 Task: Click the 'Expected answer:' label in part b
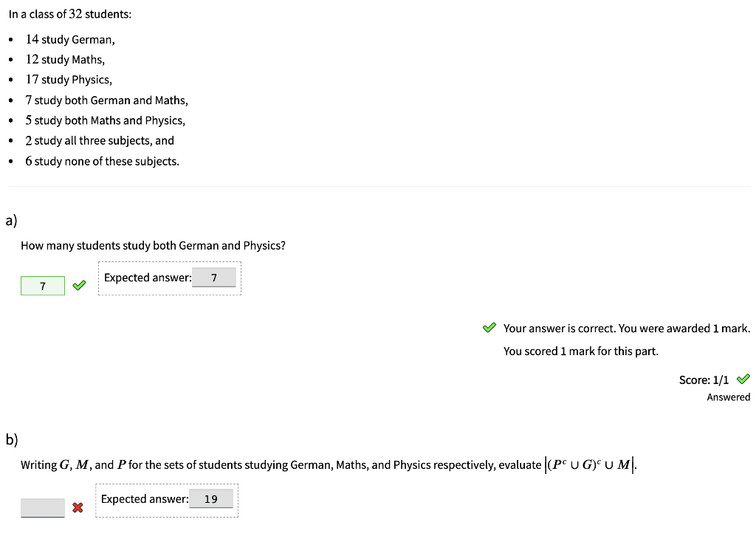click(x=145, y=499)
